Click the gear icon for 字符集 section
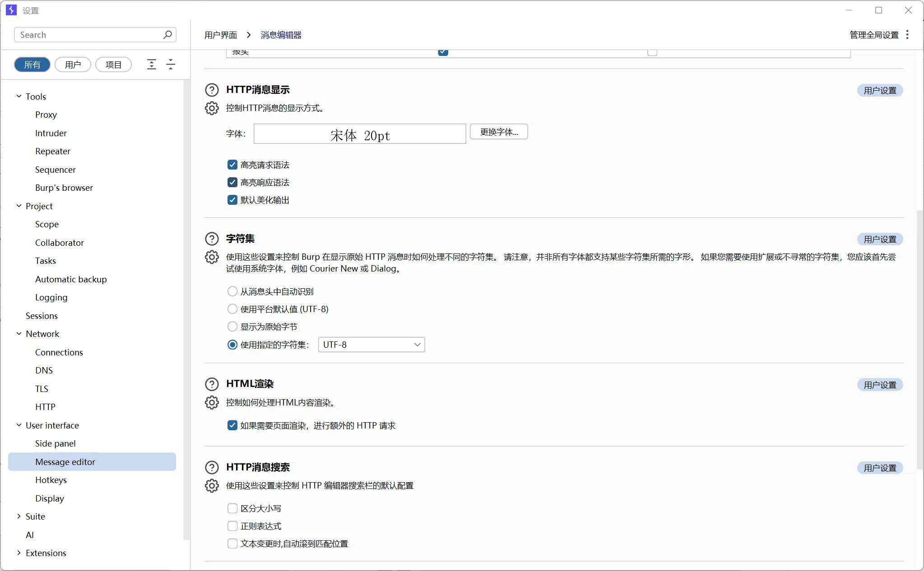 click(212, 257)
